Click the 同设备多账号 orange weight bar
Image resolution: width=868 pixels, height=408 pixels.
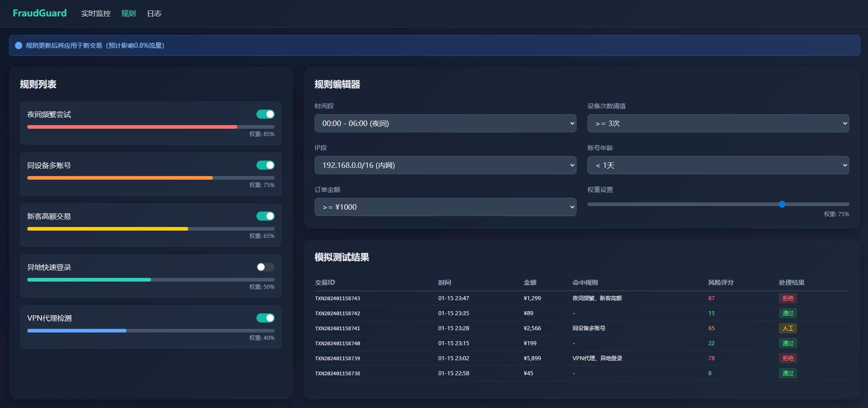point(120,178)
